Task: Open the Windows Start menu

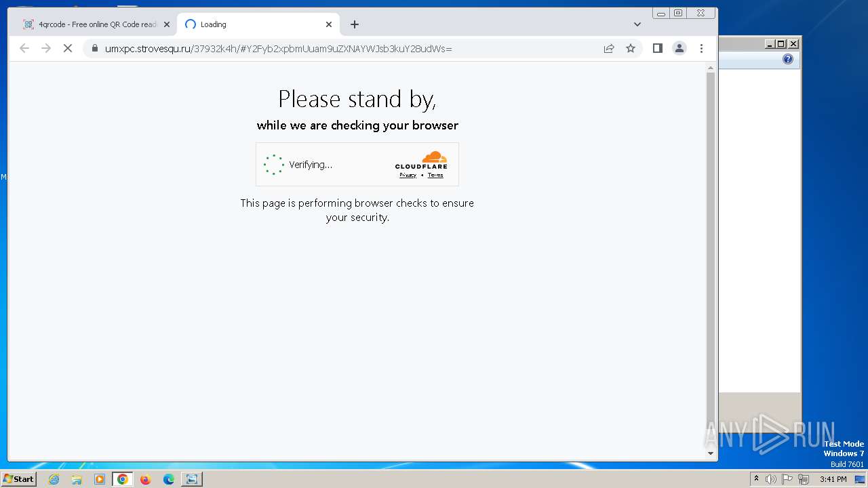Action: click(18, 479)
